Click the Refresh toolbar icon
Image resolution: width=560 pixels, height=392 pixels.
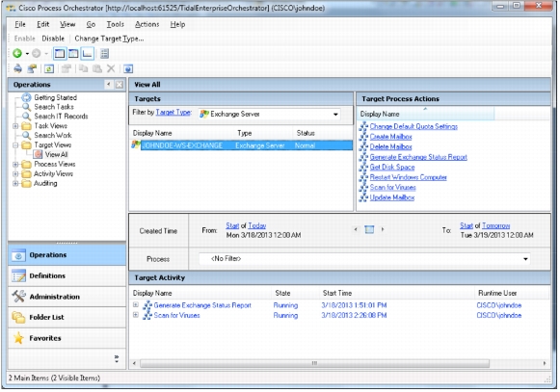(x=49, y=68)
